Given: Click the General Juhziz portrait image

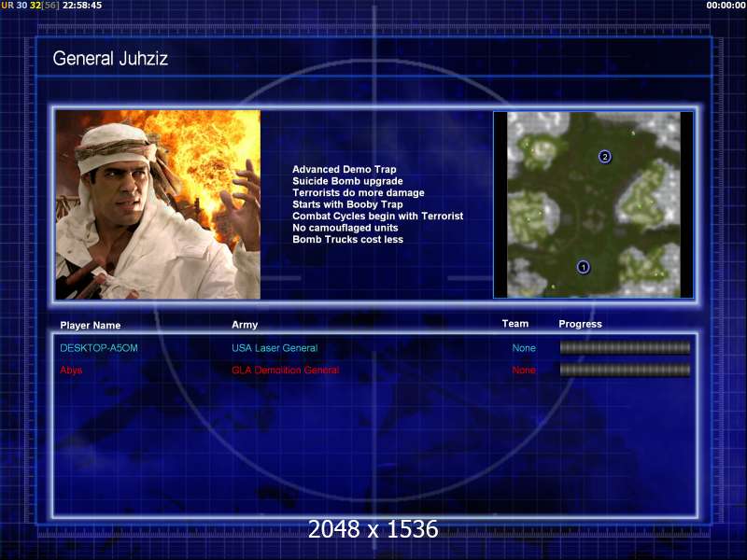Looking at the screenshot, I should pyautogui.click(x=158, y=204).
